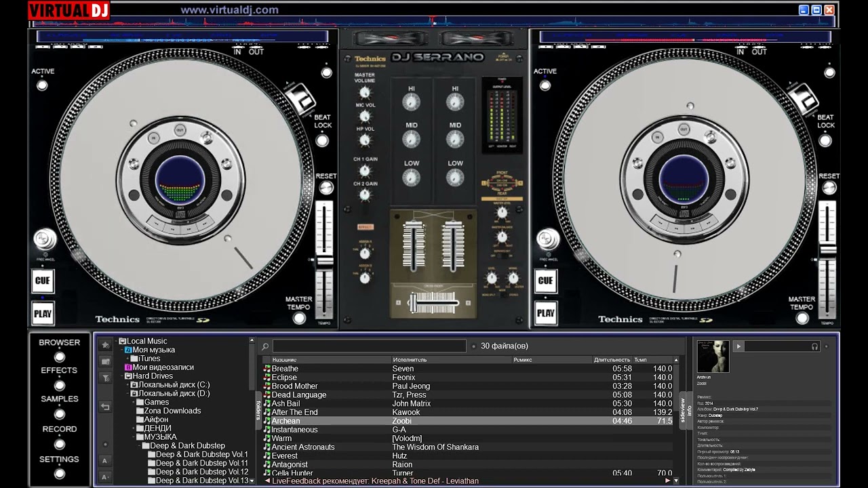Click the left deck free wheel knob
The width and height of the screenshot is (868, 488).
click(x=43, y=239)
